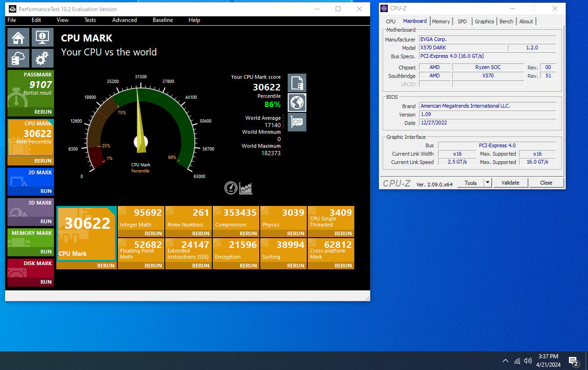
Task: Open the Help menu
Action: click(x=194, y=20)
